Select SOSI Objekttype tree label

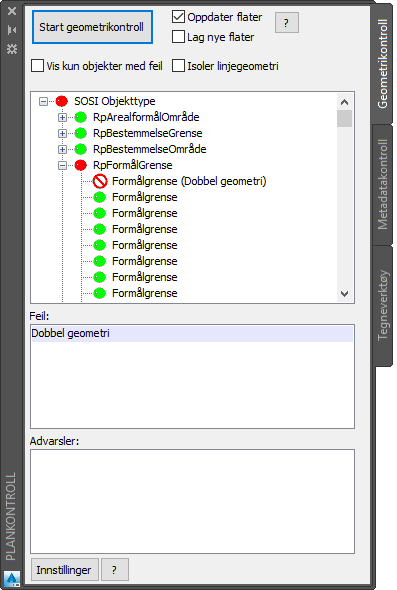click(x=115, y=101)
